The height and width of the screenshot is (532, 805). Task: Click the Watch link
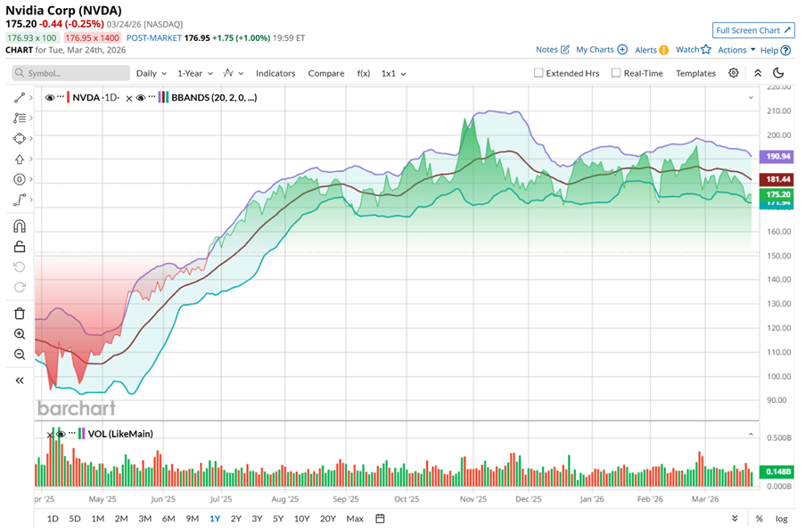(x=687, y=49)
